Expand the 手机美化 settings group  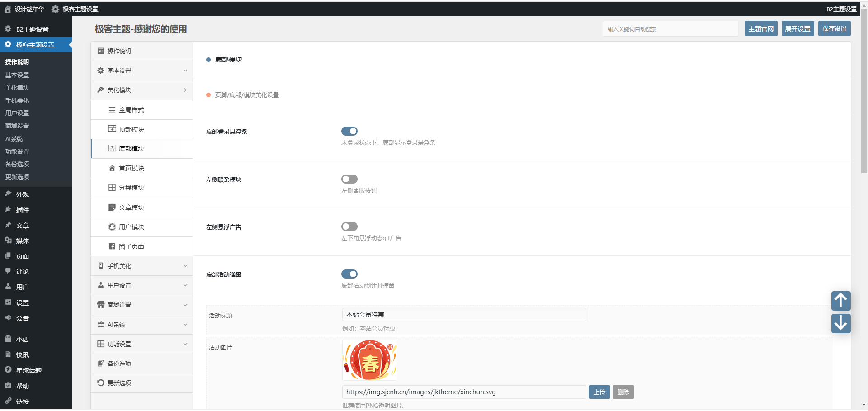coord(185,266)
